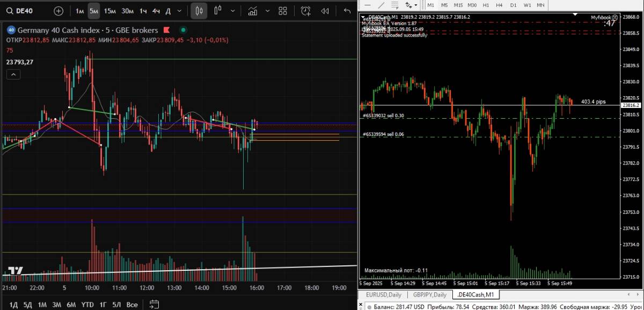Open the GBPJPY,Daily chart tab
This screenshot has width=644, height=310.
tap(429, 294)
